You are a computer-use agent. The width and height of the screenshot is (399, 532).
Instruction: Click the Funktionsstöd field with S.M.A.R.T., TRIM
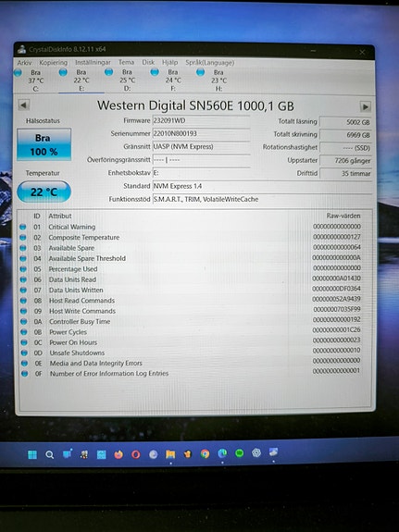pos(262,200)
